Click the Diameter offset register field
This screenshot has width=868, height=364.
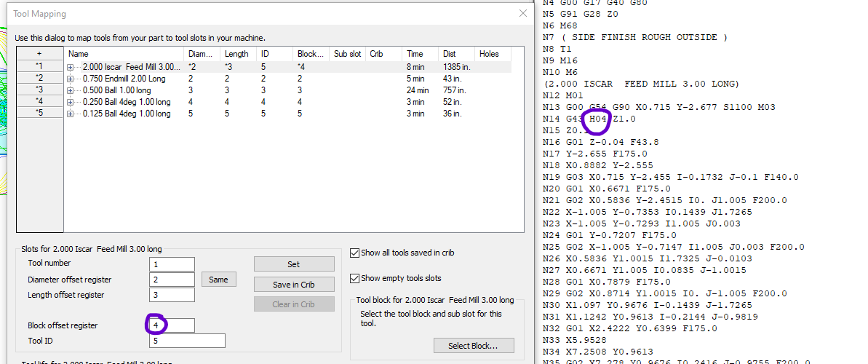click(x=172, y=280)
